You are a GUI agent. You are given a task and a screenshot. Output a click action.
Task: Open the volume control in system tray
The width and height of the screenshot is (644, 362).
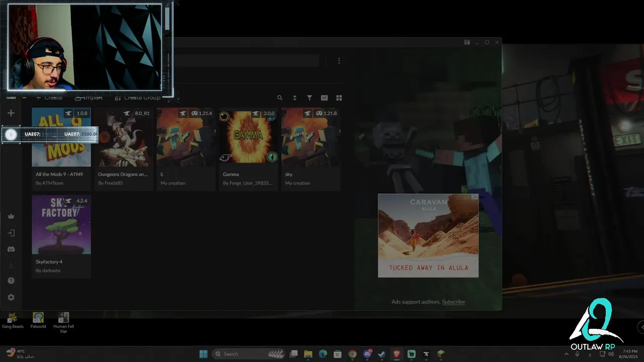[x=611, y=354]
